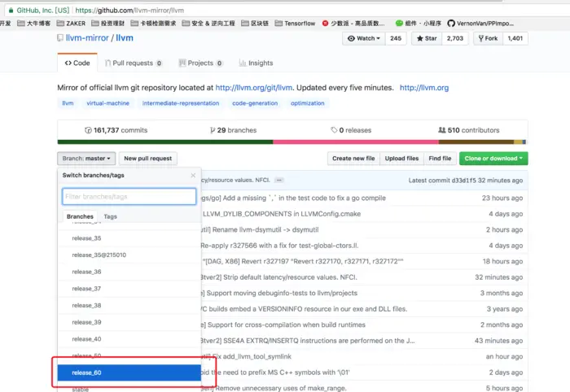Open the 组件 - 小程序 bookmark
The height and width of the screenshot is (392, 570).
(x=419, y=24)
